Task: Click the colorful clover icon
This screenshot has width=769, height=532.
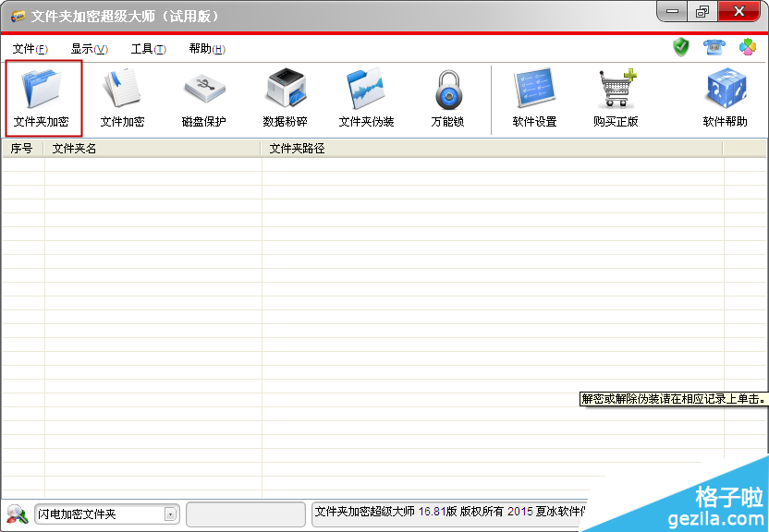Action: [x=748, y=47]
